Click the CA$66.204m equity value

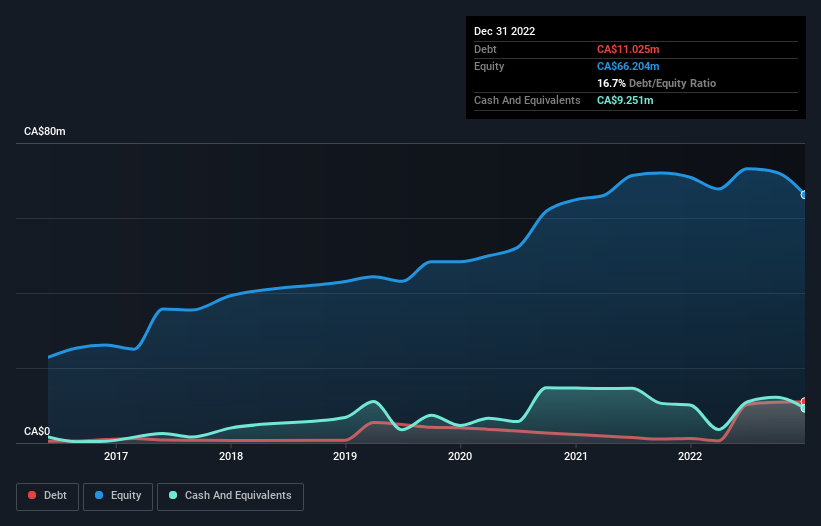(628, 66)
